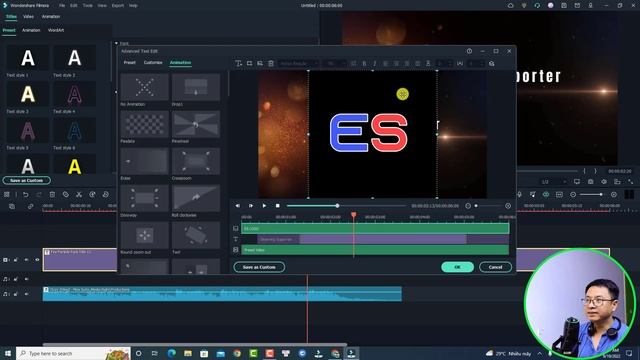Adjust main timeline zoom slider
This screenshot has width=640, height=360.
tap(593, 195)
